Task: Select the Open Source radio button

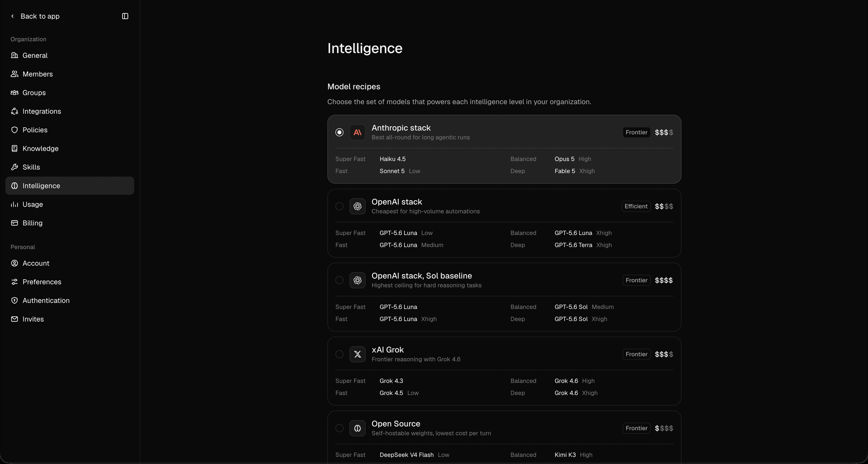Action: [x=340, y=428]
